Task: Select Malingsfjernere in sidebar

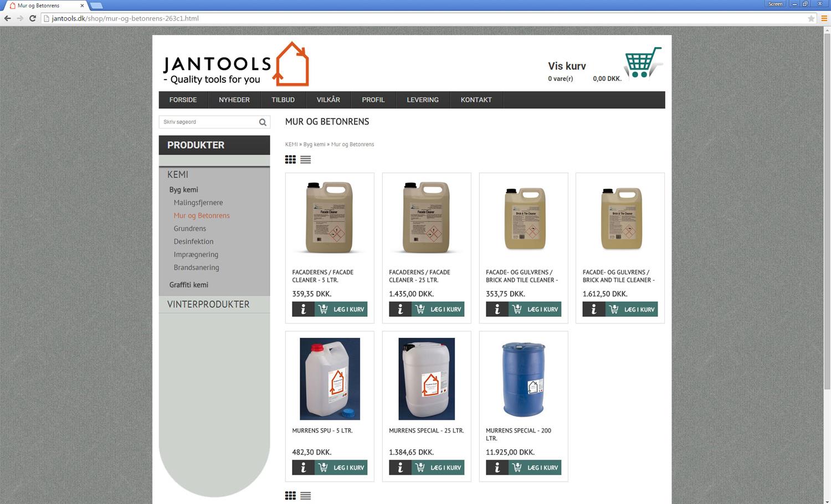Action: [x=198, y=203]
